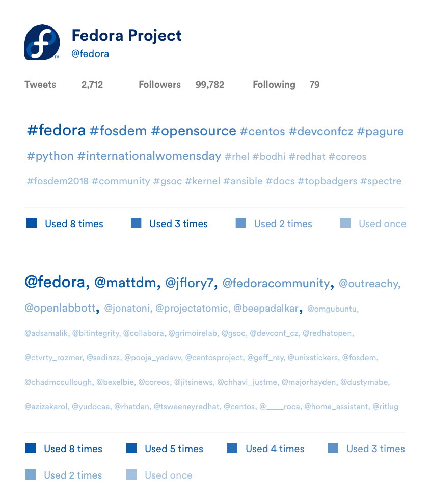Click the Fedora Project logo
Screen dimensions: 431x504
[x=42, y=42]
